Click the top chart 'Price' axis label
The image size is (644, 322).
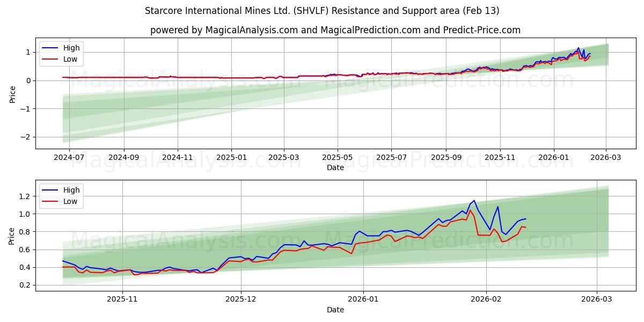12,93
